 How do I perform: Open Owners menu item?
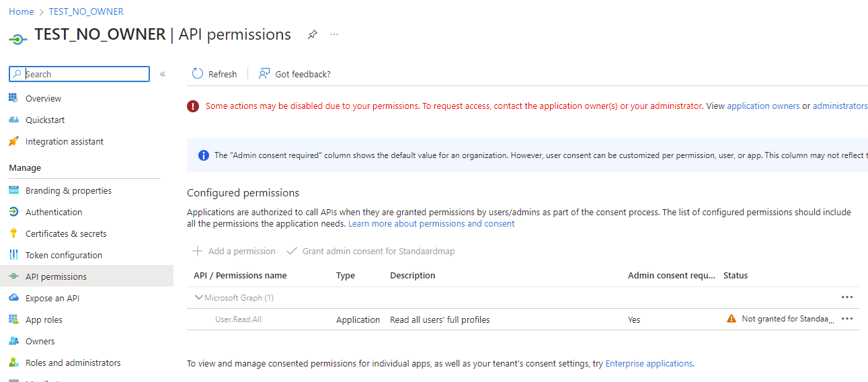pyautogui.click(x=40, y=341)
